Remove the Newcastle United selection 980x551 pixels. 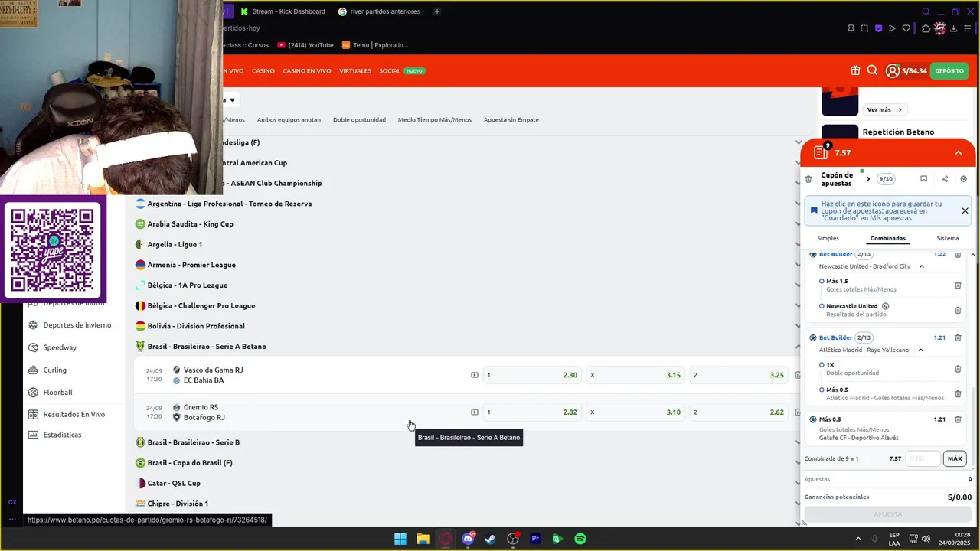pos(958,310)
